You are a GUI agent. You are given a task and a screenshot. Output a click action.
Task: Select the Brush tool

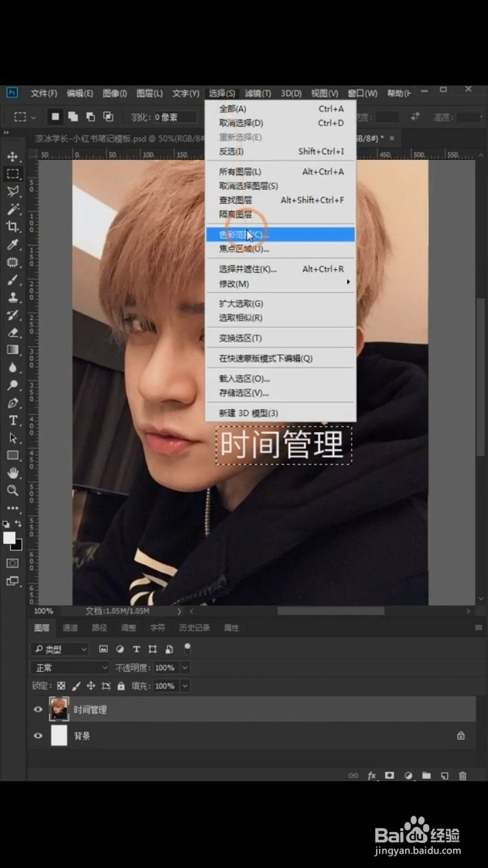(13, 279)
